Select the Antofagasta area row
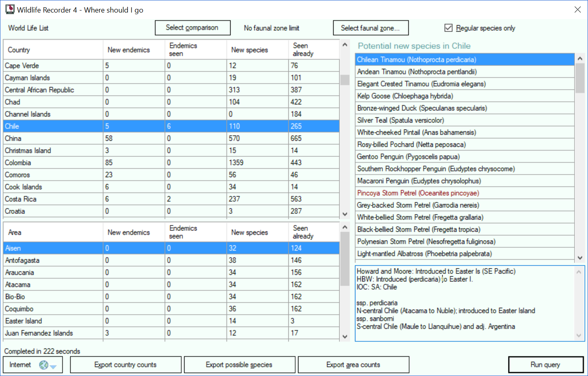This screenshot has width=588, height=376. click(171, 260)
